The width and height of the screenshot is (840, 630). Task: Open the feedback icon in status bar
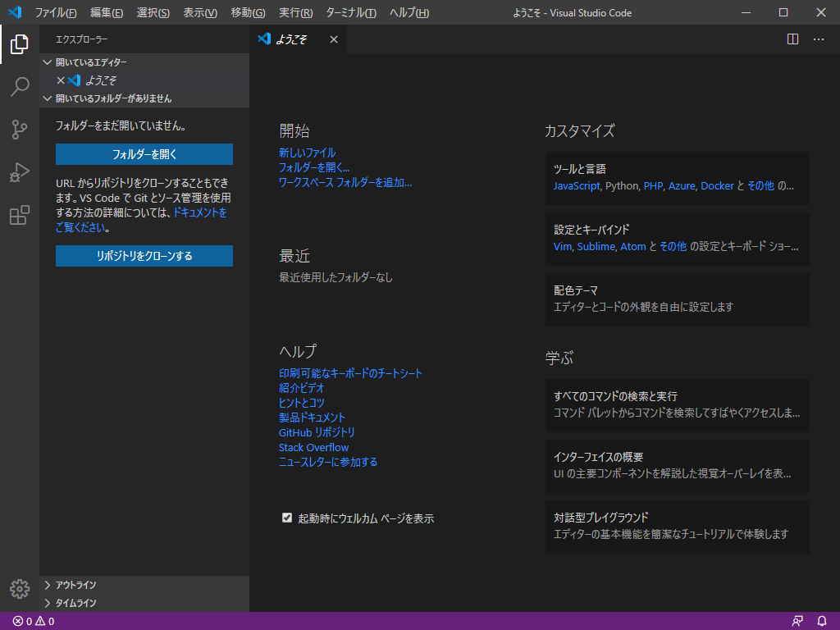tap(797, 622)
